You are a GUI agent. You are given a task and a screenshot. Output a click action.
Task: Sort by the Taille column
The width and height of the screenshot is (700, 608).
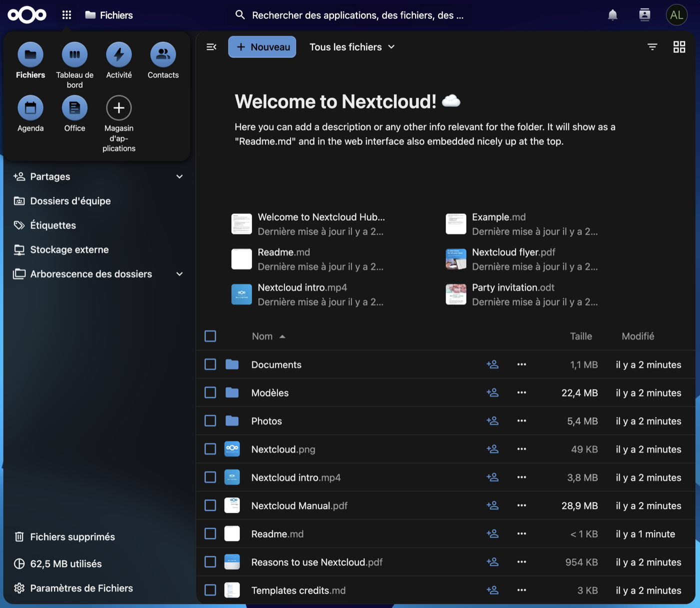click(x=581, y=336)
